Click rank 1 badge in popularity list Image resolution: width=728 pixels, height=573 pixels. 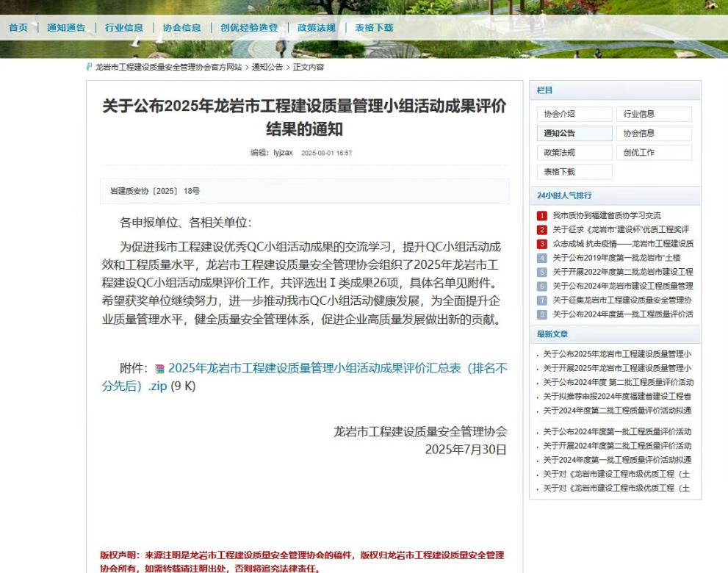(542, 216)
